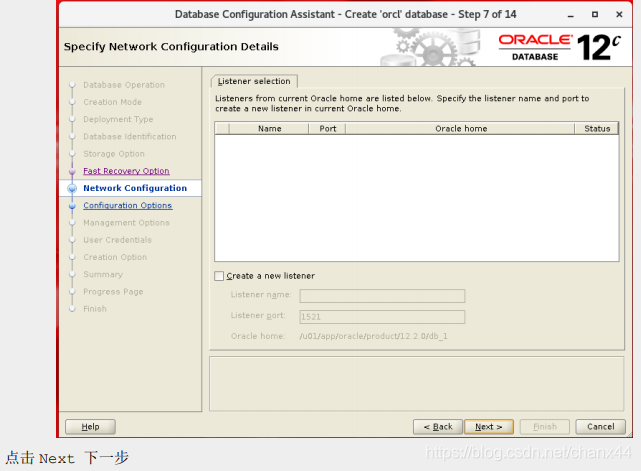
Task: Select the Listener selection tab
Action: click(254, 81)
